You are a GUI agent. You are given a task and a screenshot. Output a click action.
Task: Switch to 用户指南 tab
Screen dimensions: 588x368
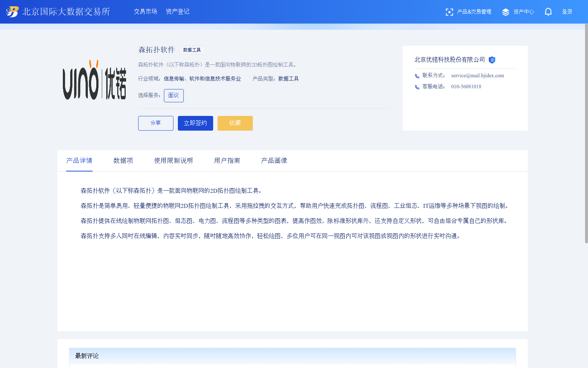tap(227, 160)
